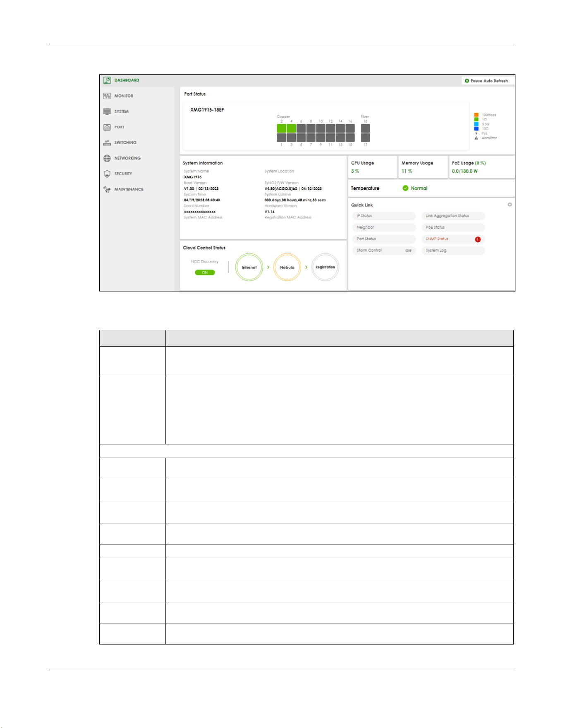Click Hardware Version V1.16 value
This screenshot has width=563, height=728.
[x=270, y=212]
